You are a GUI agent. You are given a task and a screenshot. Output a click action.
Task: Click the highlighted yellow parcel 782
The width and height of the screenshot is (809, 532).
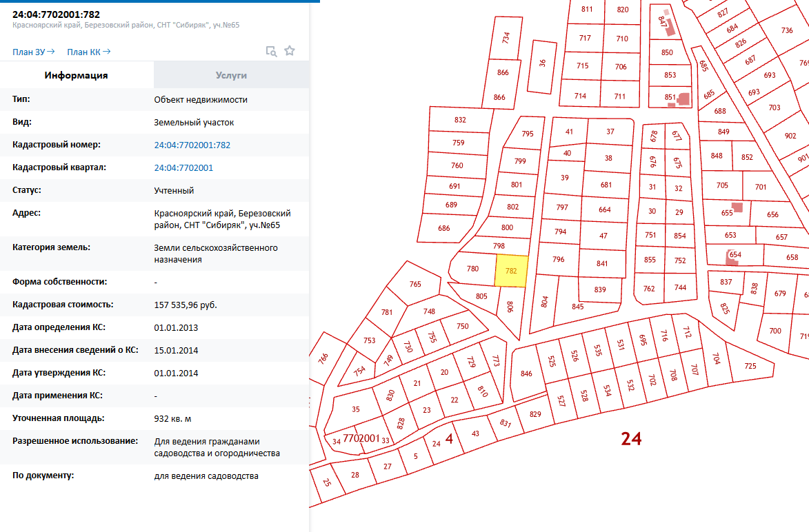click(x=511, y=271)
